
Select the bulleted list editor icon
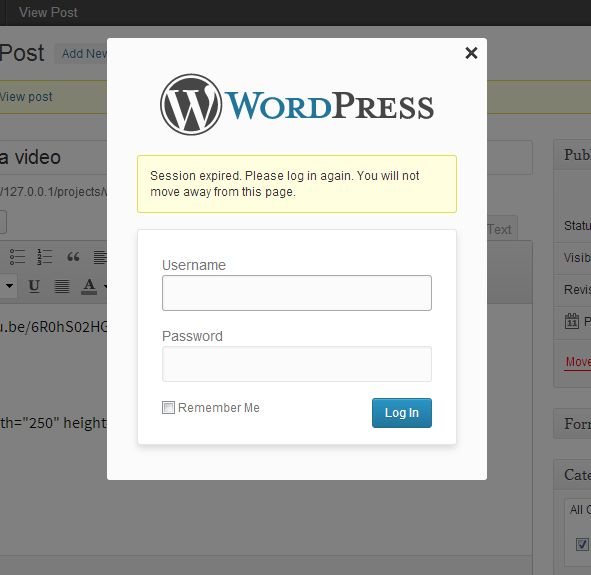17,257
